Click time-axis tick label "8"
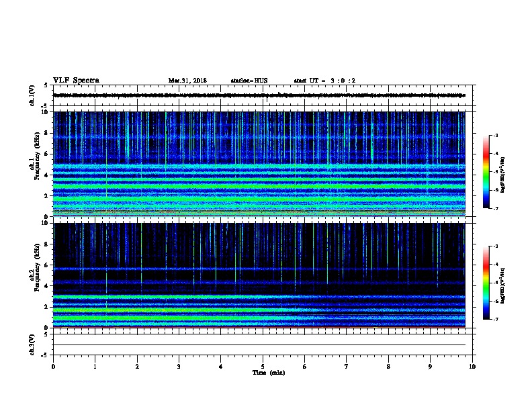Screen dimensions: 532x411 tap(388, 367)
